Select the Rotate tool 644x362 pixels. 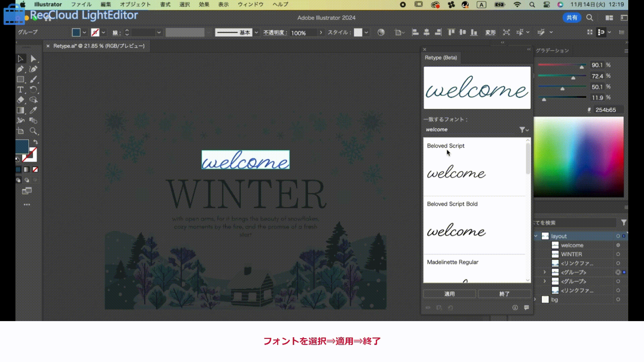34,89
